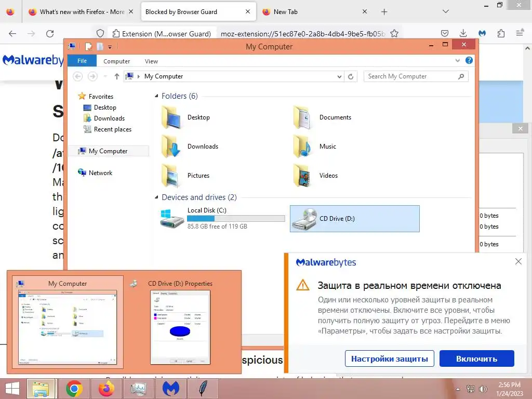Go up one level in Explorer
The width and height of the screenshot is (532, 399).
(x=117, y=77)
